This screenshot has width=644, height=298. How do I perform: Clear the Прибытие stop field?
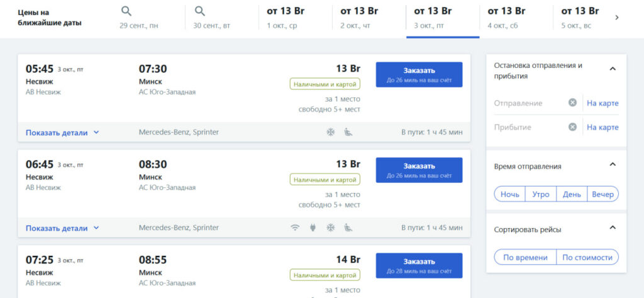pos(572,127)
